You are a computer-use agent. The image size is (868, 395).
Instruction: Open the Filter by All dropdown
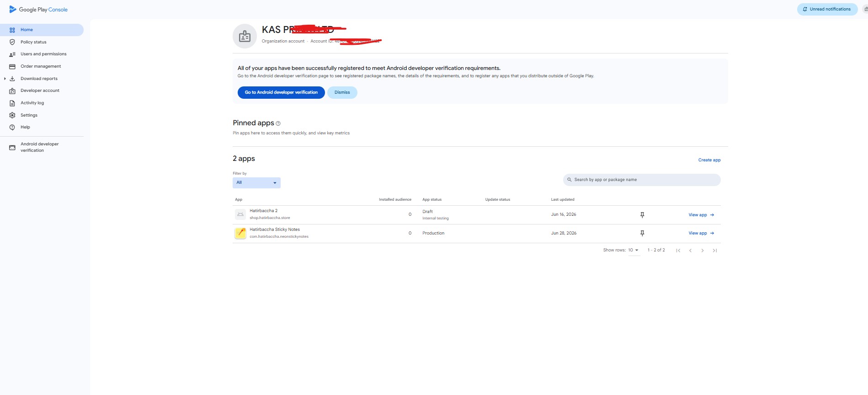256,182
